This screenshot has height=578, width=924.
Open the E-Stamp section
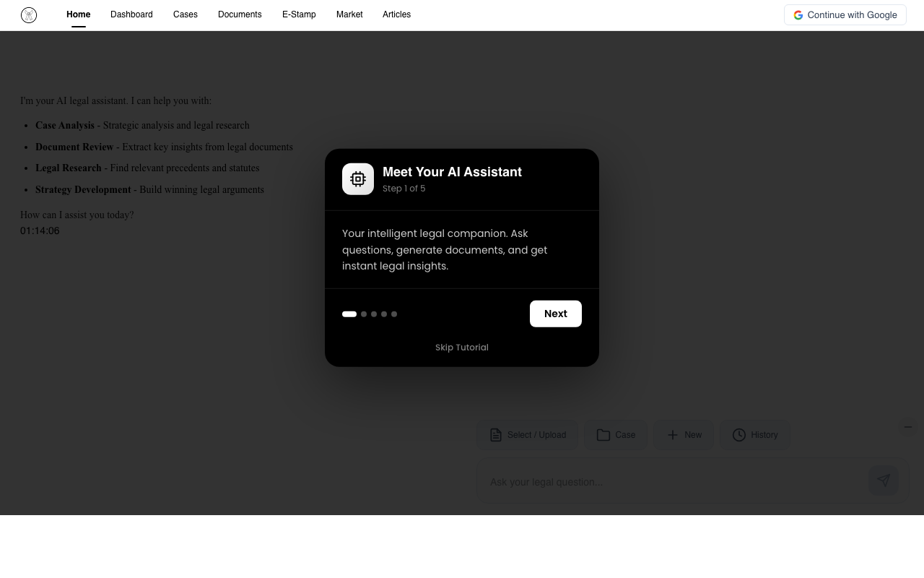[x=299, y=14]
